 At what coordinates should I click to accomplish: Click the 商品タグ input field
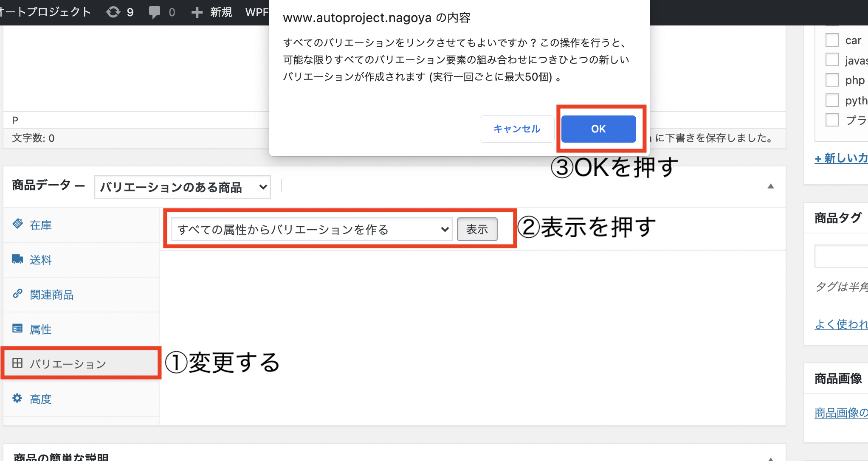click(841, 256)
